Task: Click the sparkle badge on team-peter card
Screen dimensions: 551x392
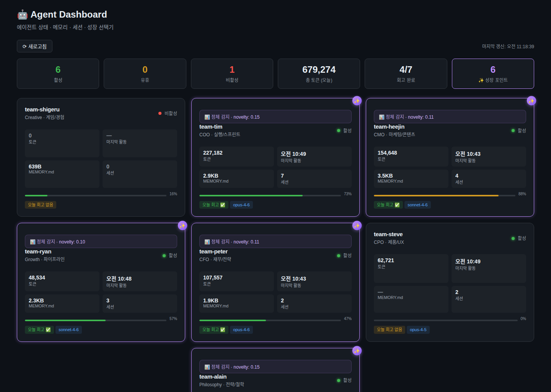Action: click(357, 225)
